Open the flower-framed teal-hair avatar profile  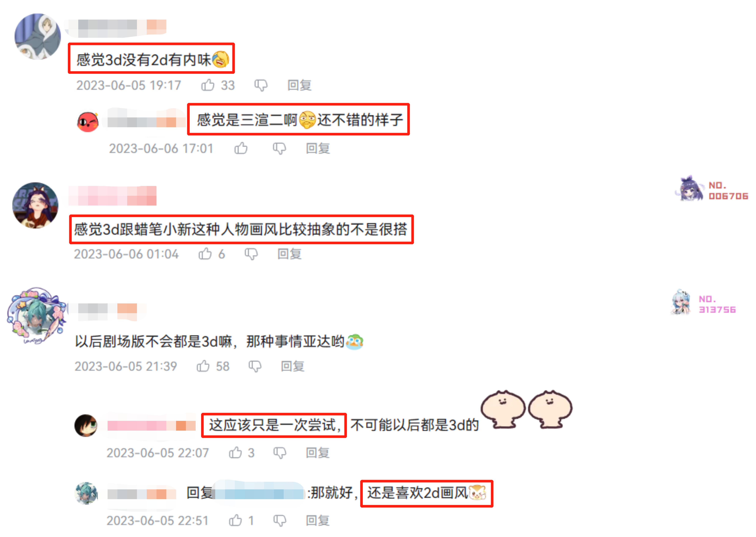[x=36, y=316]
